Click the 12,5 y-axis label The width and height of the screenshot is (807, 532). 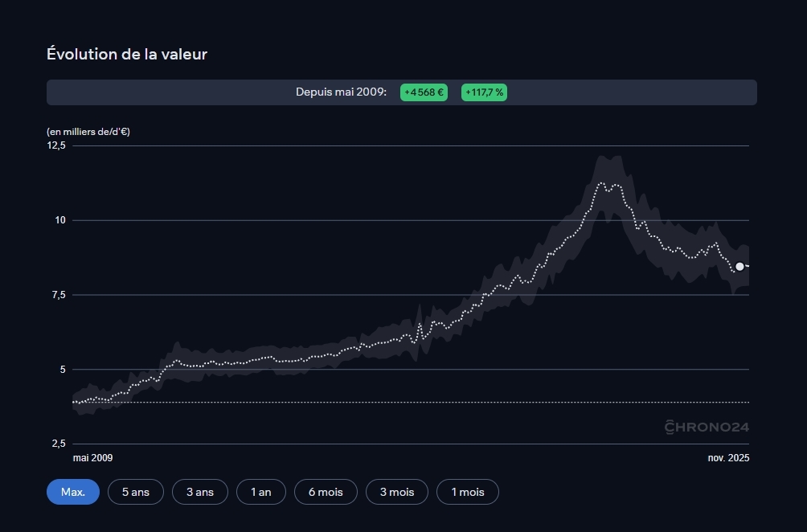pos(57,145)
